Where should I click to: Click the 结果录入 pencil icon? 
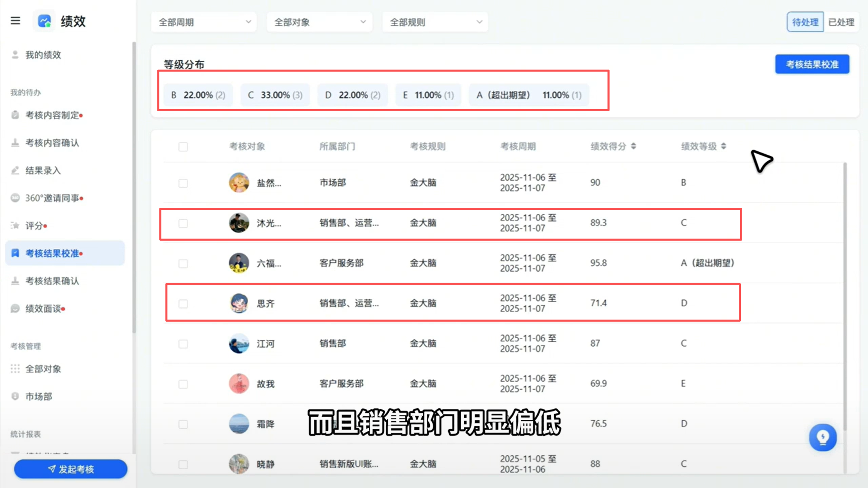[15, 170]
